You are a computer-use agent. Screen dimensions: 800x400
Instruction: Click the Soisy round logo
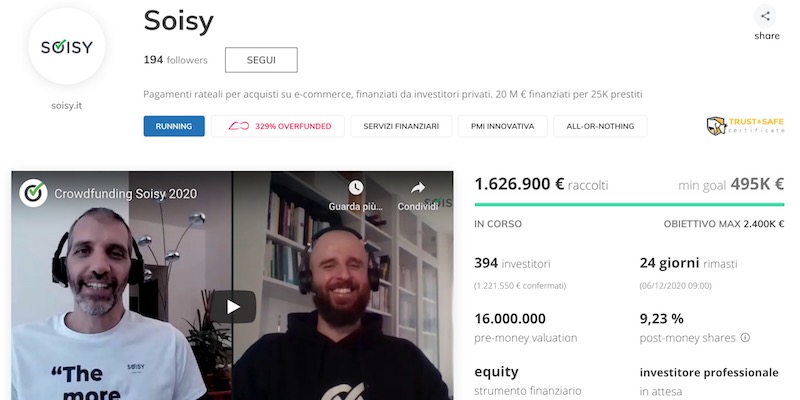67,46
